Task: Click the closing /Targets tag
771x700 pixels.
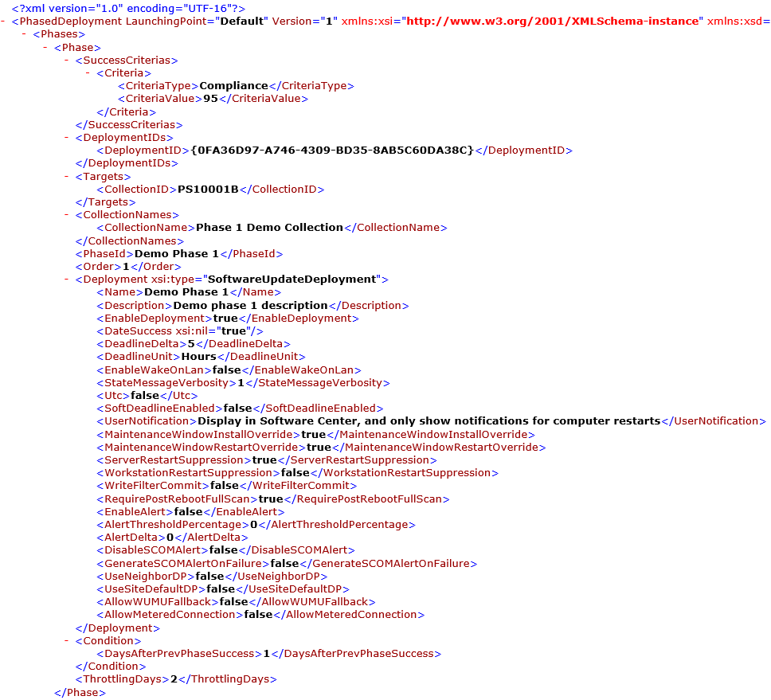Action: [105, 201]
